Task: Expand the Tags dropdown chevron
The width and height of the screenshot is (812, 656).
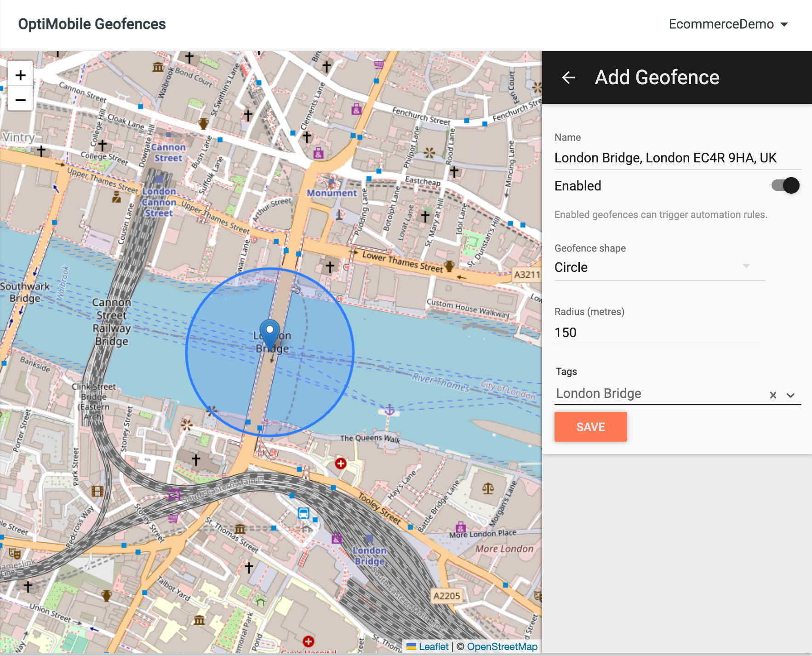Action: click(790, 395)
